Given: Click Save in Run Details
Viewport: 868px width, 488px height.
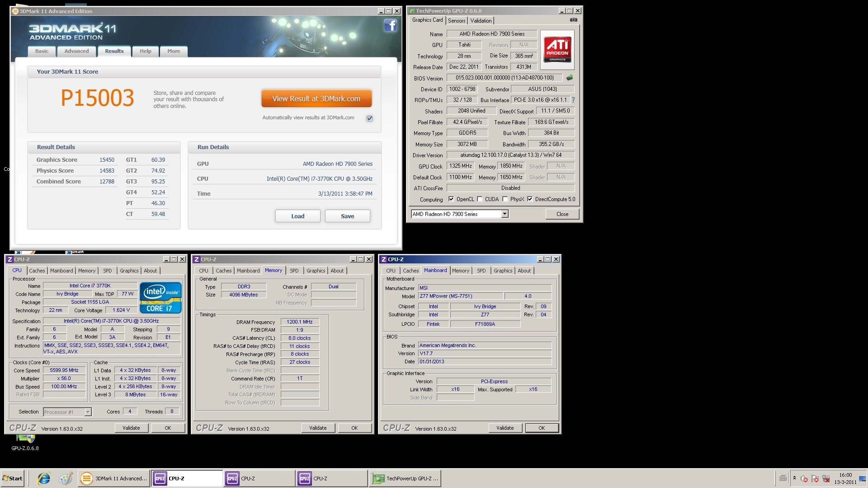Looking at the screenshot, I should point(347,216).
